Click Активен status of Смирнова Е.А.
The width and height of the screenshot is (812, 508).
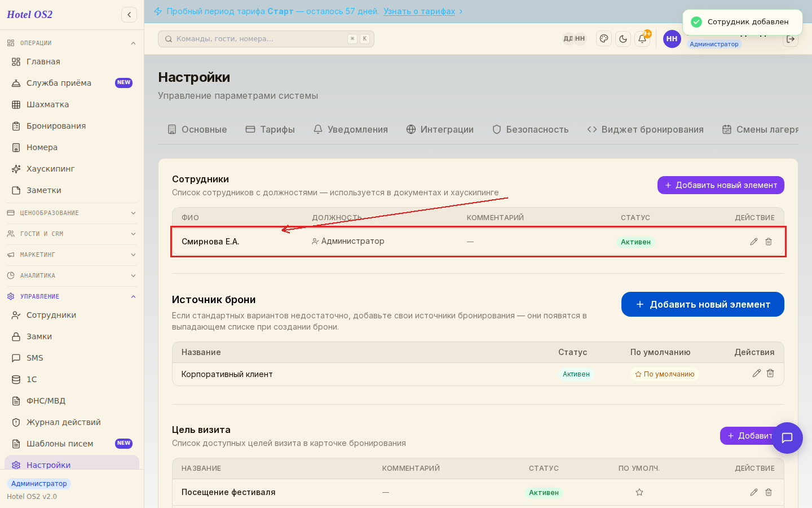(x=636, y=242)
